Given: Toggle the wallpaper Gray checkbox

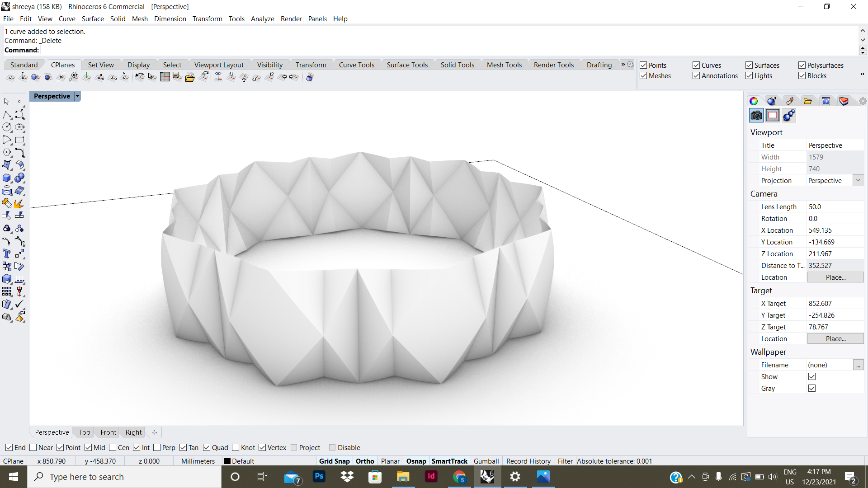Looking at the screenshot, I should (x=812, y=389).
